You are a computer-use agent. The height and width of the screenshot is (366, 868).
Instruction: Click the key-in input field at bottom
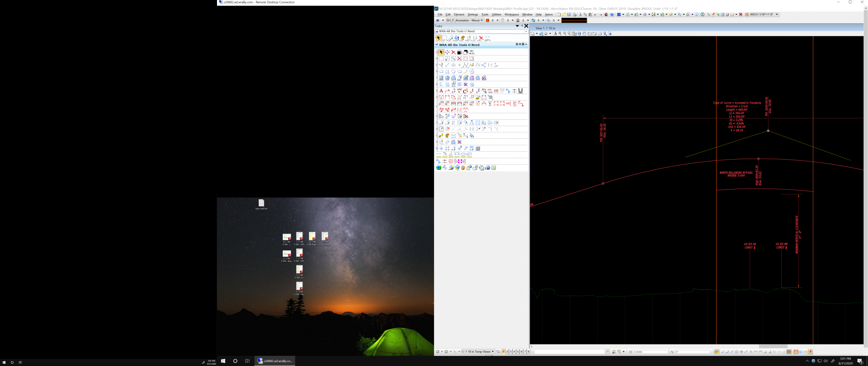pos(569,352)
